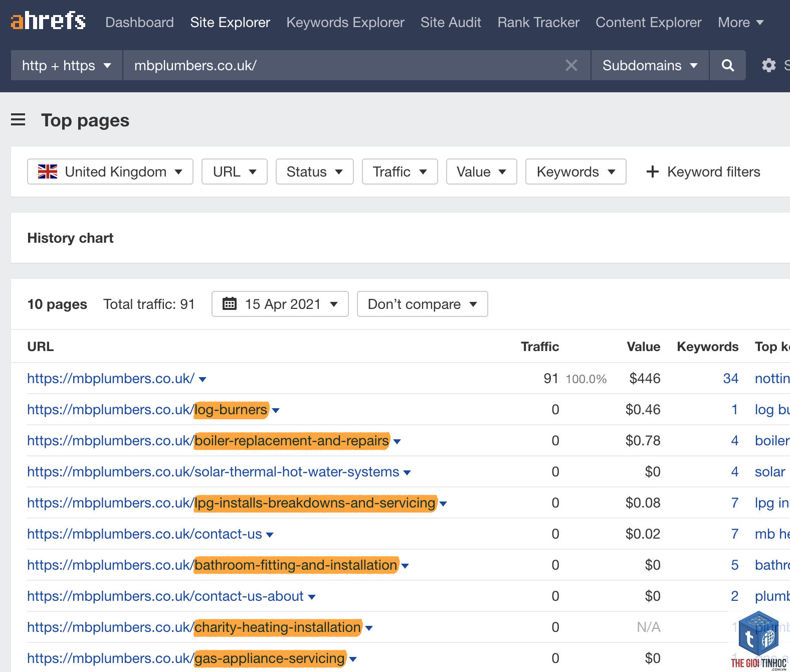Open the United Kingdom country dropdown
This screenshot has width=790, height=672.
(110, 172)
